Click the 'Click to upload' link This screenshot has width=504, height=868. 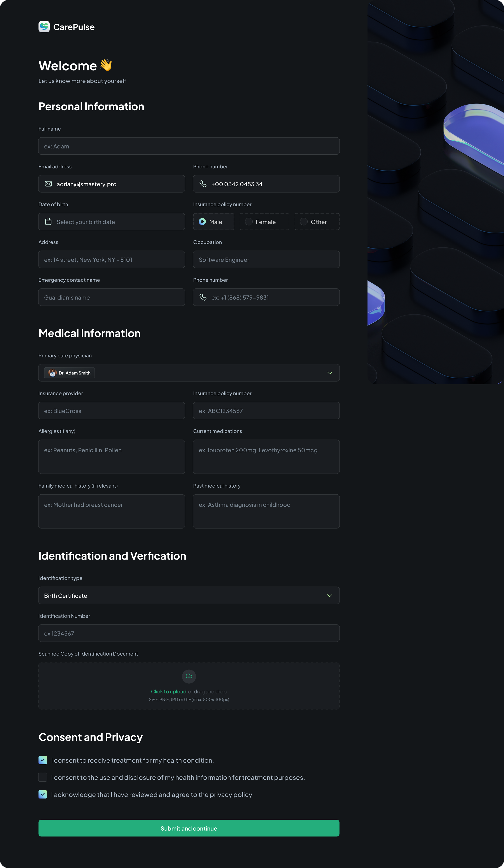click(x=168, y=692)
